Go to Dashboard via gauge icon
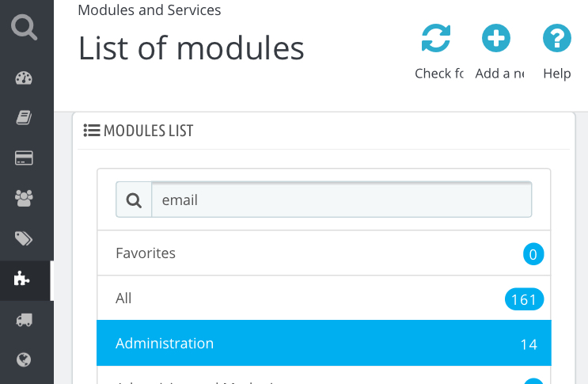This screenshot has height=384, width=588. coord(24,78)
